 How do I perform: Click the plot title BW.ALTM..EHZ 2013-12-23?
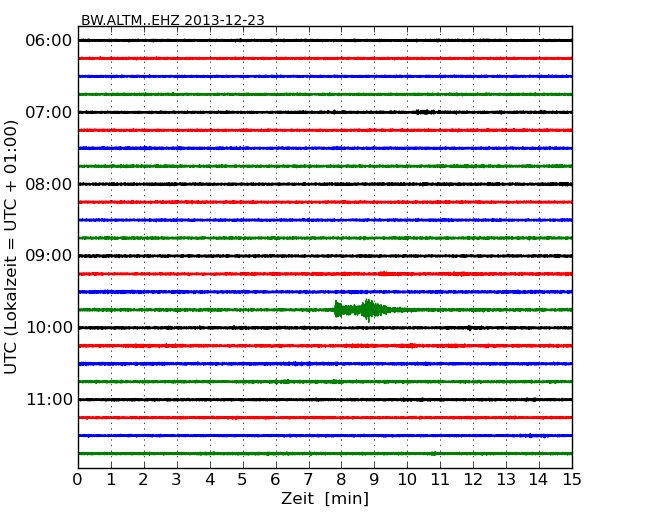(x=172, y=20)
